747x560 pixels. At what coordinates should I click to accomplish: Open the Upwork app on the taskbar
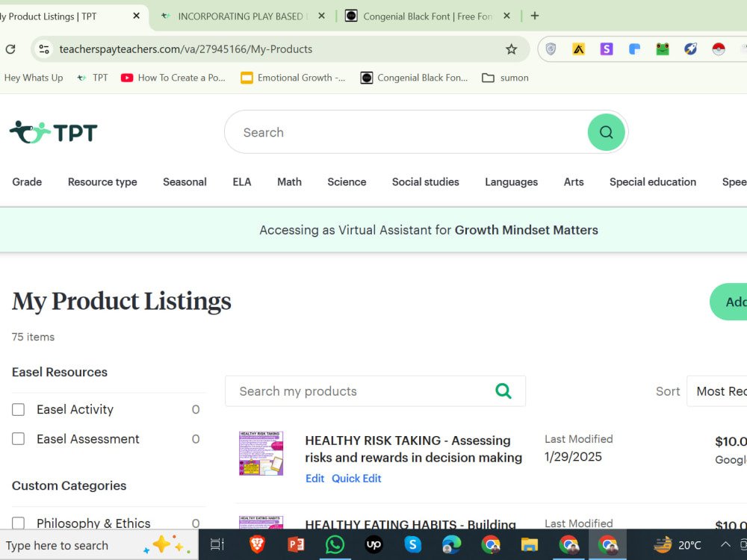tap(373, 544)
